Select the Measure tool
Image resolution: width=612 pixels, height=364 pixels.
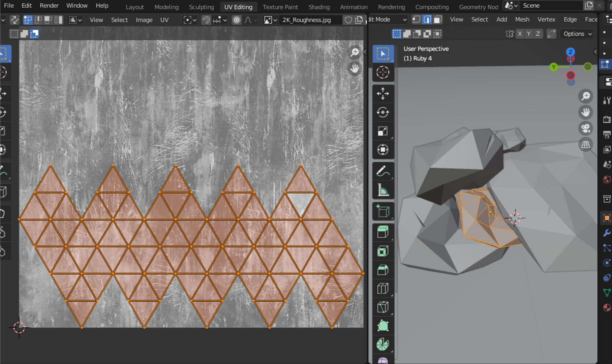(383, 190)
